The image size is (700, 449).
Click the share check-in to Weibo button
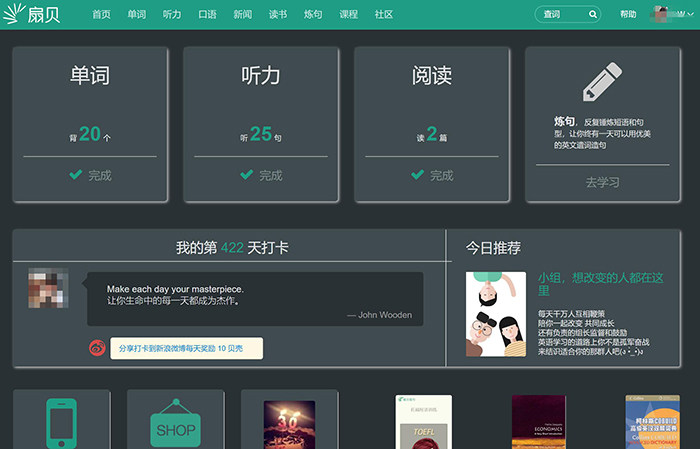click(x=187, y=348)
